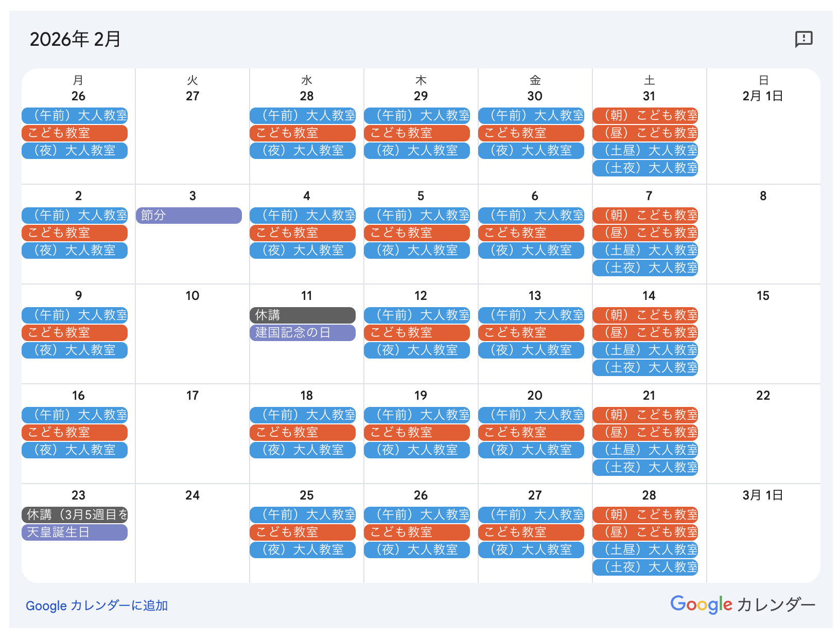Open the 休講 event on February 11
Image resolution: width=840 pixels, height=641 pixels.
303,315
